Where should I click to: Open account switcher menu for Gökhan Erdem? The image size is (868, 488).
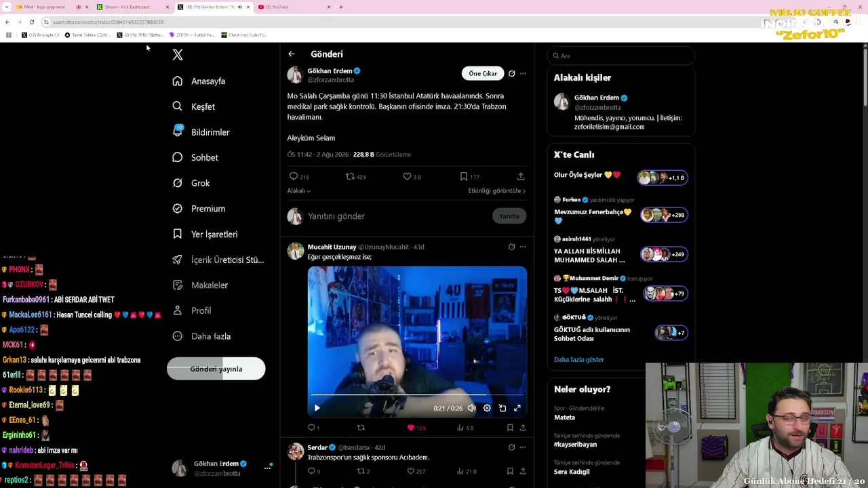tap(268, 468)
